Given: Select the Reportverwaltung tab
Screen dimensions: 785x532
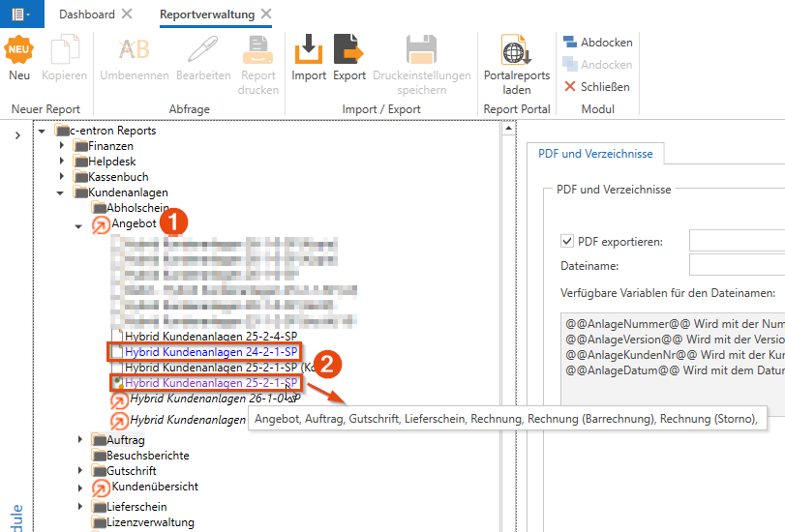Looking at the screenshot, I should (x=207, y=15).
